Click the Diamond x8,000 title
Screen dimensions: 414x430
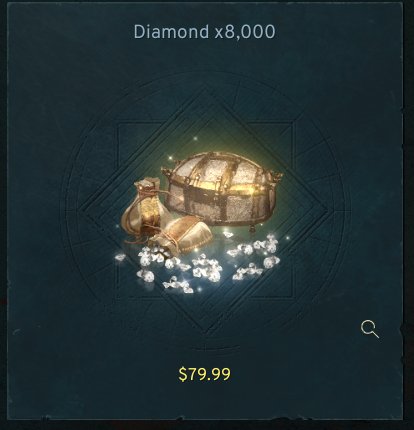pyautogui.click(x=205, y=32)
